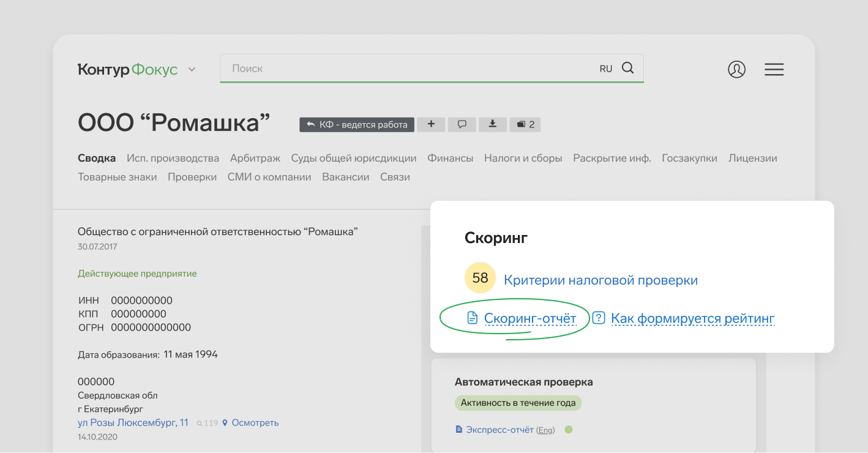Open Осмотреть address map link

click(255, 423)
